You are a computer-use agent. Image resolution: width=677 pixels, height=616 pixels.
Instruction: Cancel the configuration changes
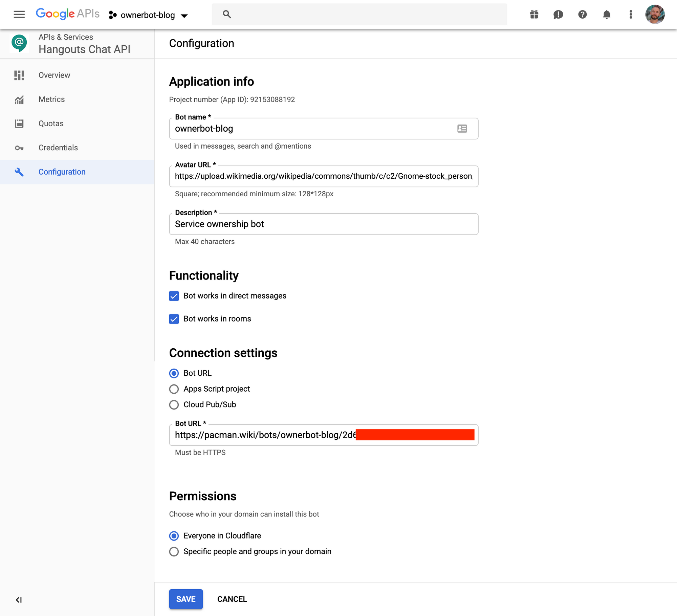232,599
